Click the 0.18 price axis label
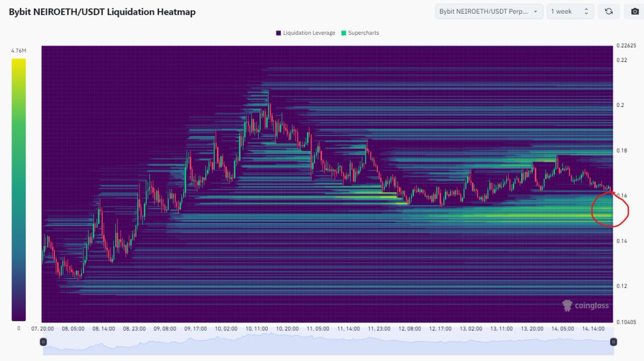Image resolution: width=644 pixels, height=361 pixels. click(x=622, y=150)
